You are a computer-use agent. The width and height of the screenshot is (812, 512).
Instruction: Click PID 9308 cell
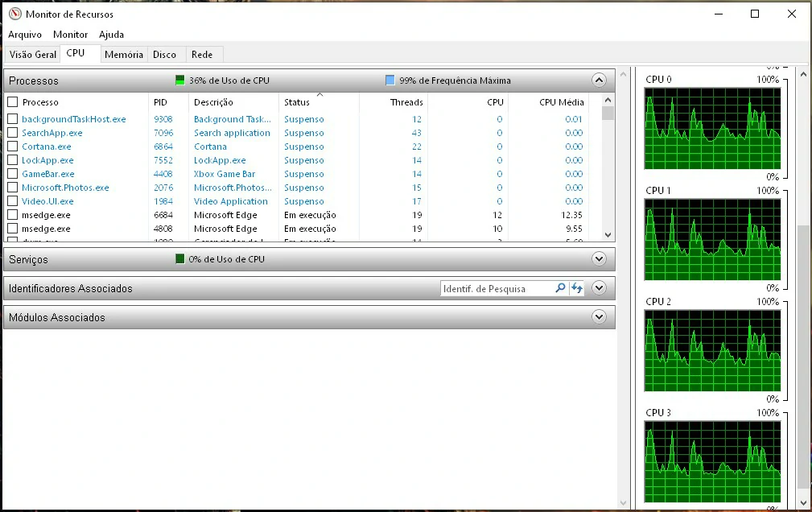[x=163, y=118]
